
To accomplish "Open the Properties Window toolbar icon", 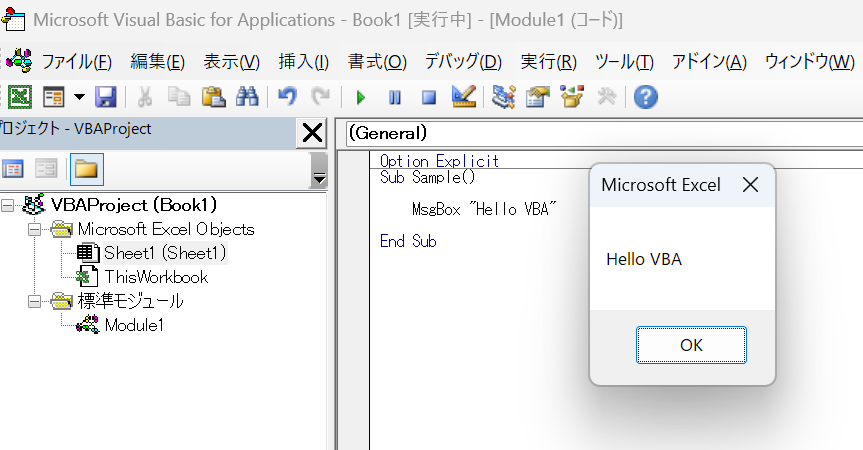I will 538,97.
